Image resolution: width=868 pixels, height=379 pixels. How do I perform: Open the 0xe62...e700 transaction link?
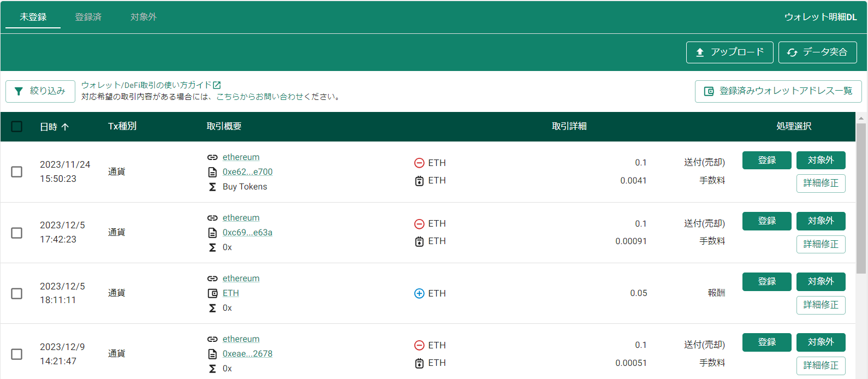[x=247, y=171]
